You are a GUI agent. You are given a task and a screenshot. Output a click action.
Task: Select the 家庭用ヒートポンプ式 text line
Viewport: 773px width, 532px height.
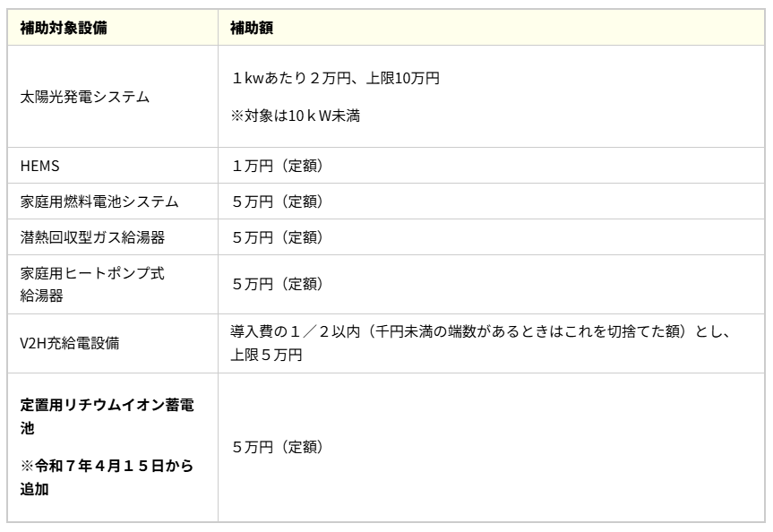pos(92,275)
